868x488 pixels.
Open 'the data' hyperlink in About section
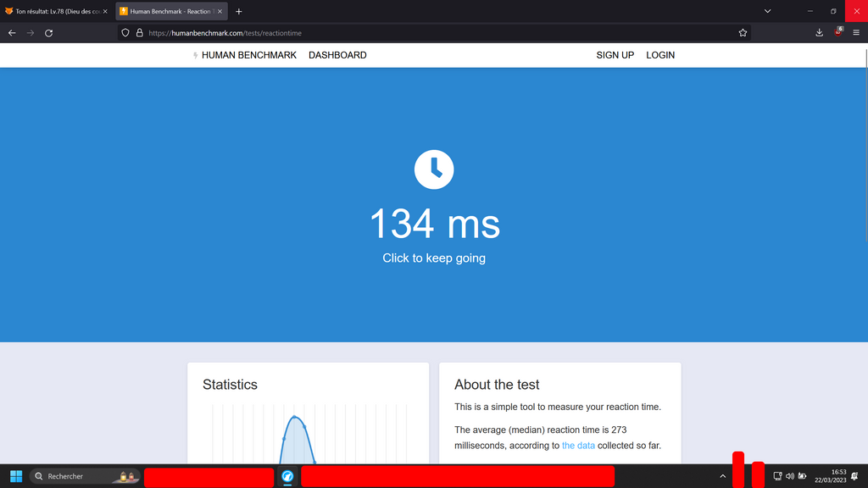[578, 446]
